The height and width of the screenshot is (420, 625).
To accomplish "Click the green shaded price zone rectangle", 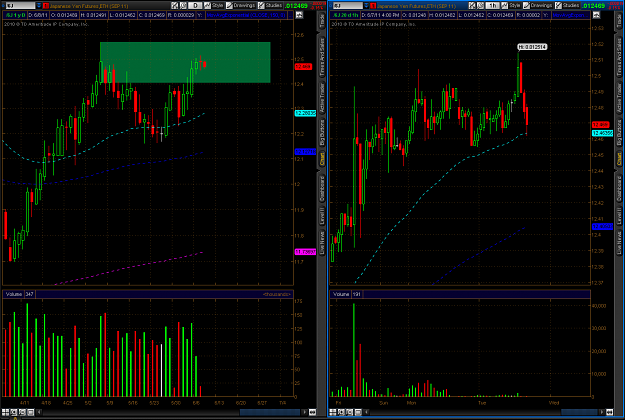I will (x=185, y=62).
